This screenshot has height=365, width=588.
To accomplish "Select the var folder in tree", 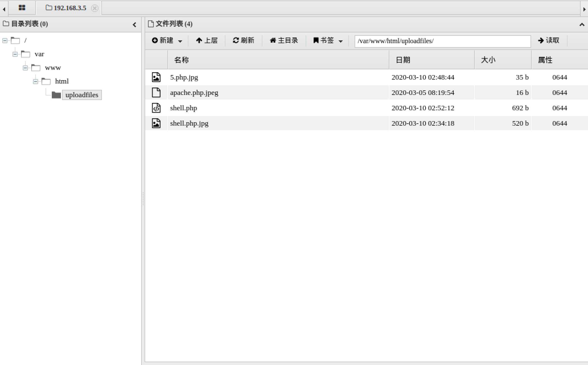I will [39, 54].
